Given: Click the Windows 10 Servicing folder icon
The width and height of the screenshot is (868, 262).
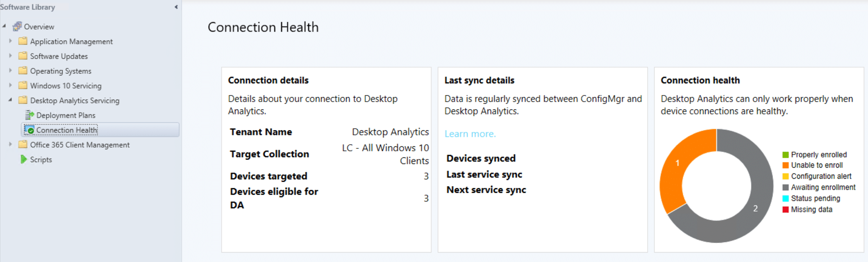Looking at the screenshot, I should pos(23,85).
